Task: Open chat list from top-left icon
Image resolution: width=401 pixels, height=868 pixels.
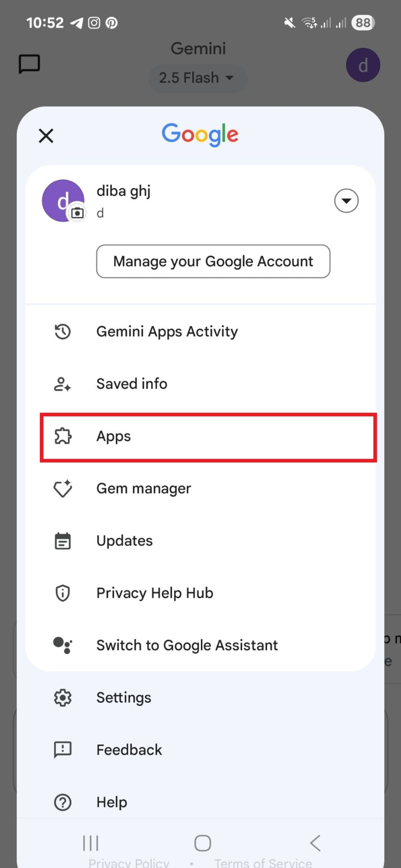Action: (29, 64)
